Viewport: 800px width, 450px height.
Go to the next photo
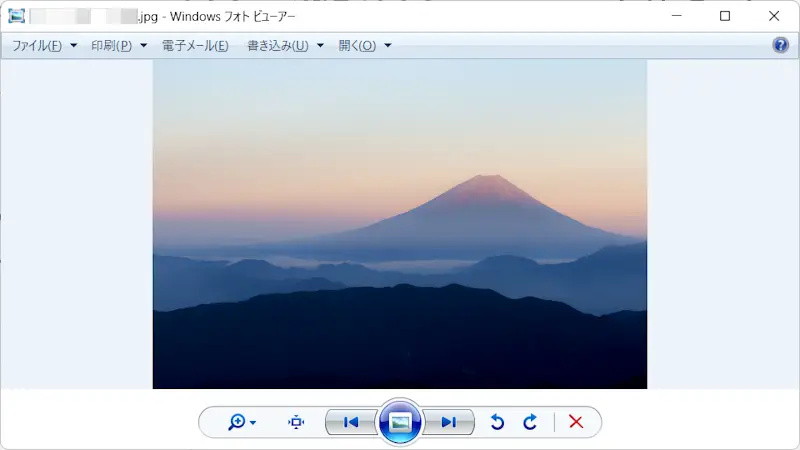(448, 422)
